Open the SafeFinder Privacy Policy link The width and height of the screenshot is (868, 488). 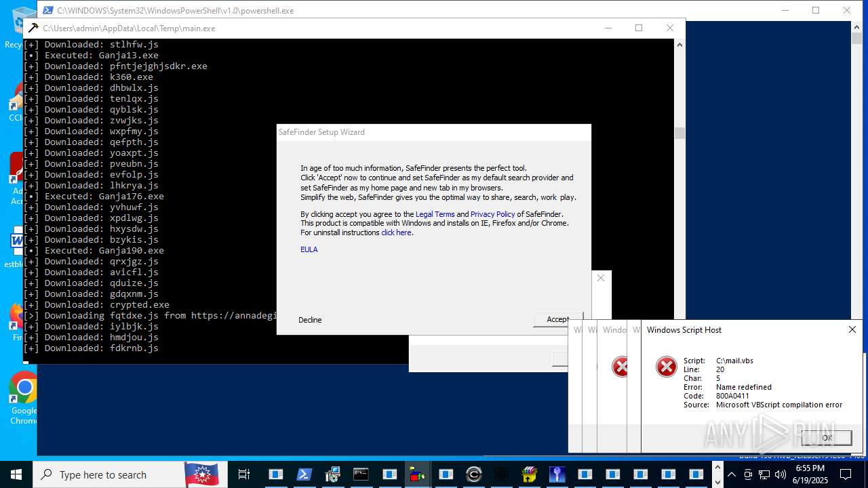pos(492,214)
